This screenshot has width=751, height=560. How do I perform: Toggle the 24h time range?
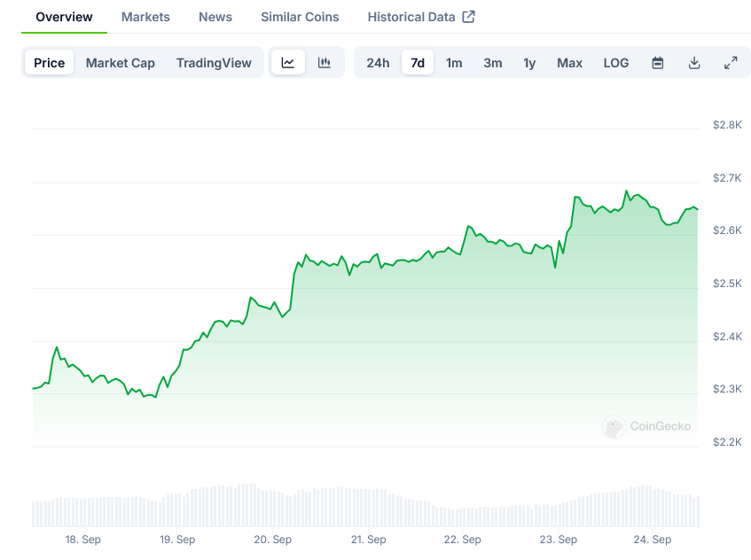[379, 63]
